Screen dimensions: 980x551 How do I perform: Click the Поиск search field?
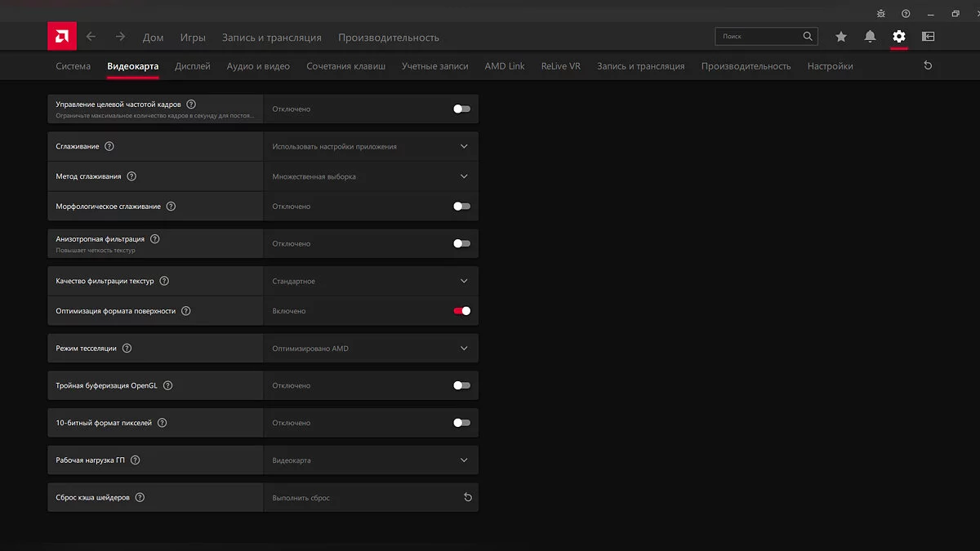759,37
